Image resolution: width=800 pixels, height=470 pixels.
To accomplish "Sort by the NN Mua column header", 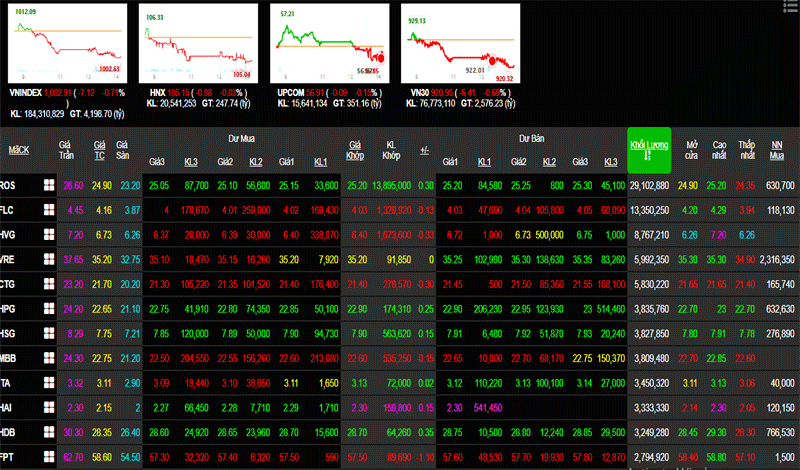I will click(777, 150).
